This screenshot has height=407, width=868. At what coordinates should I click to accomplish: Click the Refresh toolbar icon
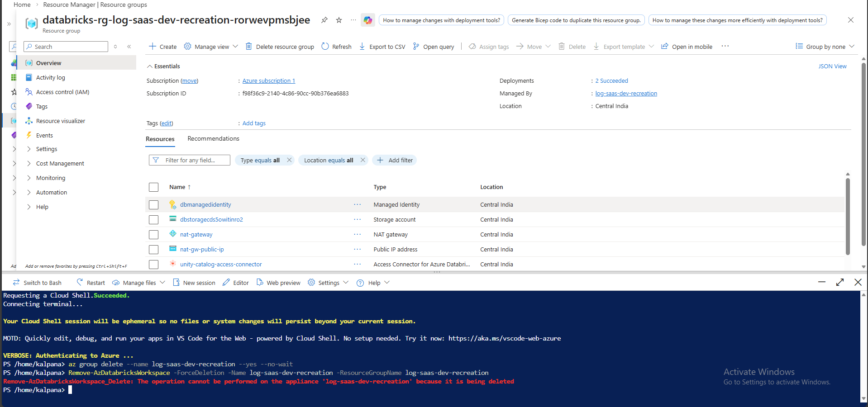[325, 46]
